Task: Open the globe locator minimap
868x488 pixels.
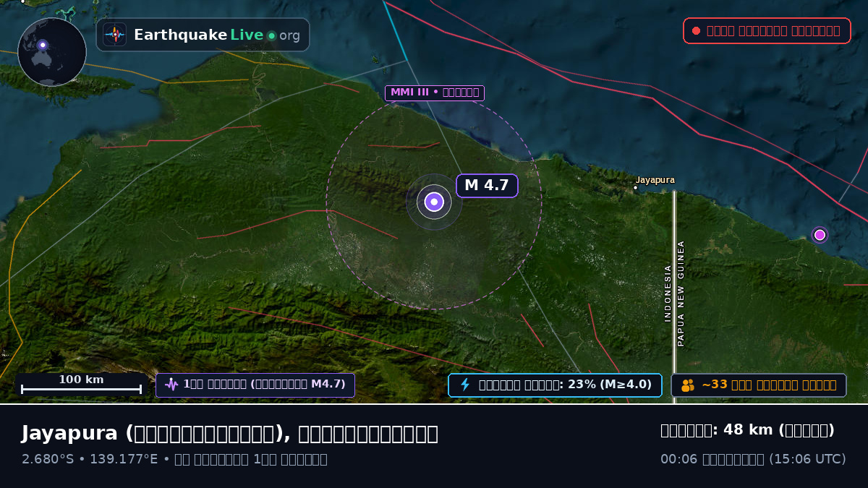Action: (52, 52)
